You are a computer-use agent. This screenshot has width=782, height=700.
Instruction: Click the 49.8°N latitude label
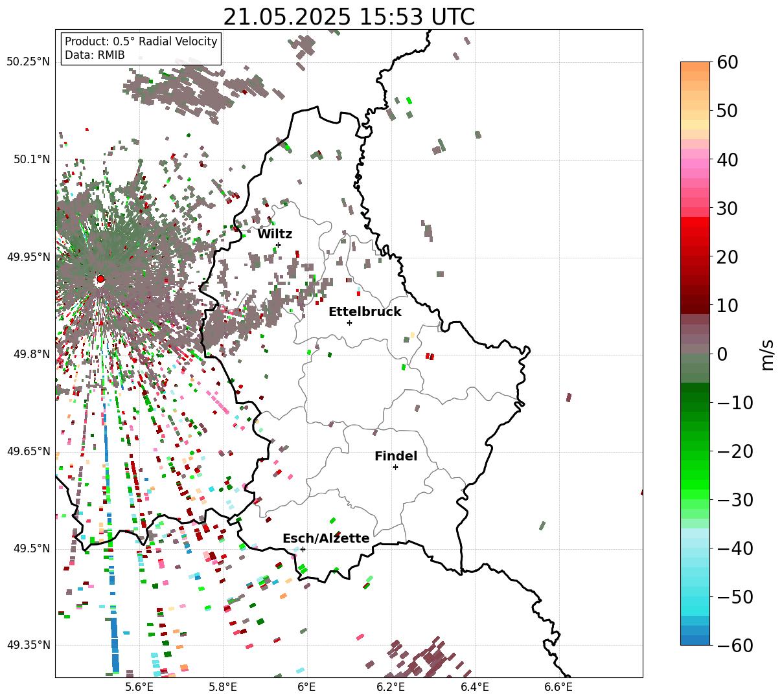click(x=32, y=354)
